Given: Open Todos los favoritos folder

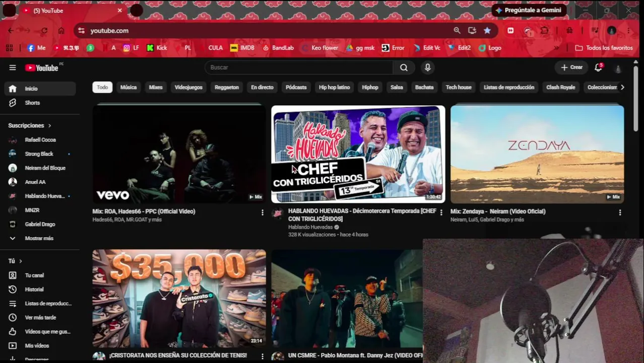Looking at the screenshot, I should (604, 48).
